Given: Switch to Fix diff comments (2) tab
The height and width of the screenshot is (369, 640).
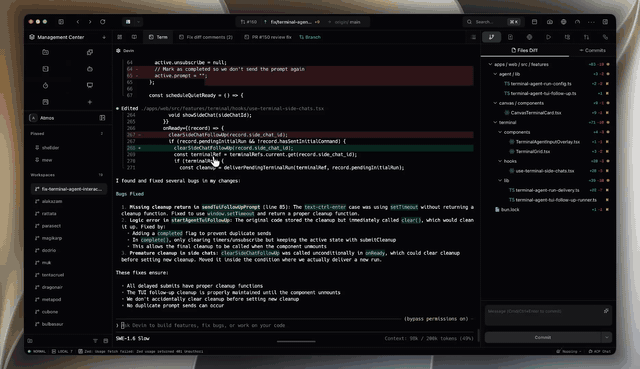Looking at the screenshot, I should click(206, 37).
